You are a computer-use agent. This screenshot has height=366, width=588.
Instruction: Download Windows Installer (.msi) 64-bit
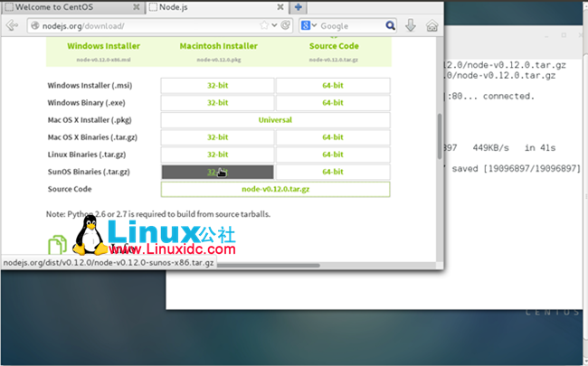[333, 86]
